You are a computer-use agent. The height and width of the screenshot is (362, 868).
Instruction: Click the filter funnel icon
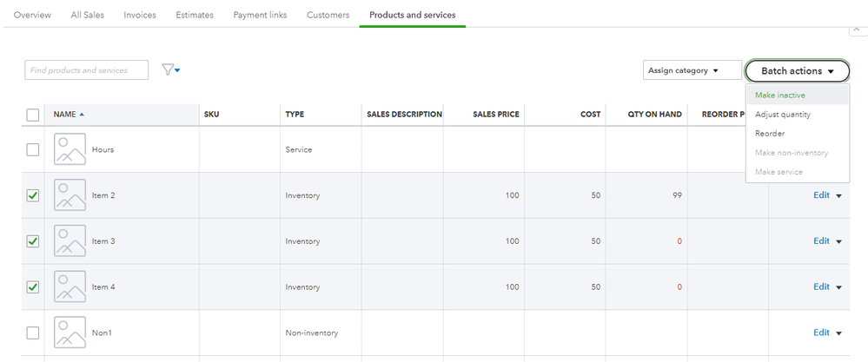click(x=169, y=70)
